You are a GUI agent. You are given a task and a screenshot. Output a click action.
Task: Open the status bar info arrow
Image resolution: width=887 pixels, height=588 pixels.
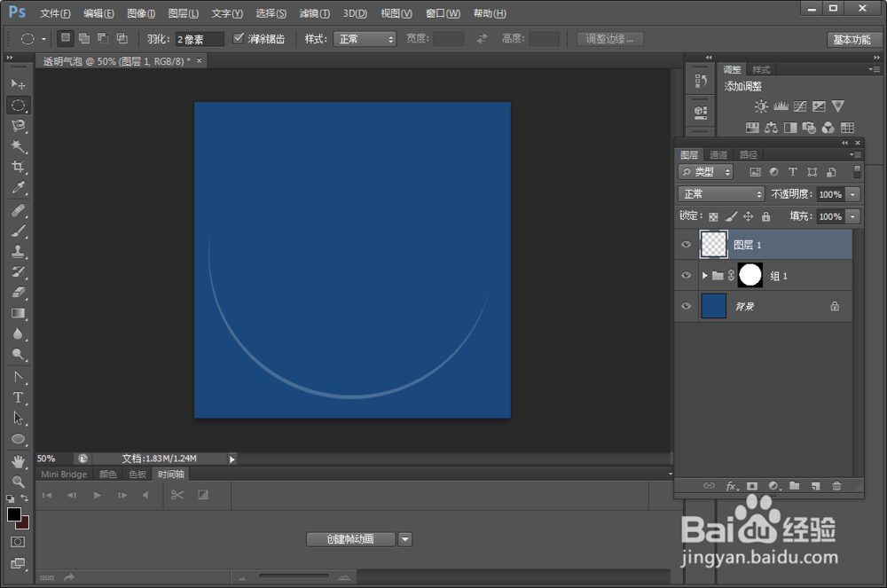(232, 459)
